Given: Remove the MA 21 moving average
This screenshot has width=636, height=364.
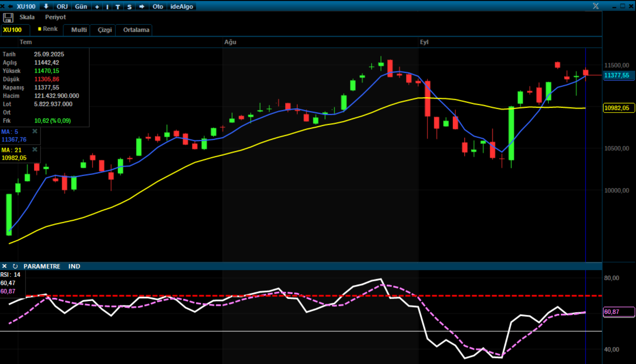Looking at the screenshot, I should pos(35,150).
